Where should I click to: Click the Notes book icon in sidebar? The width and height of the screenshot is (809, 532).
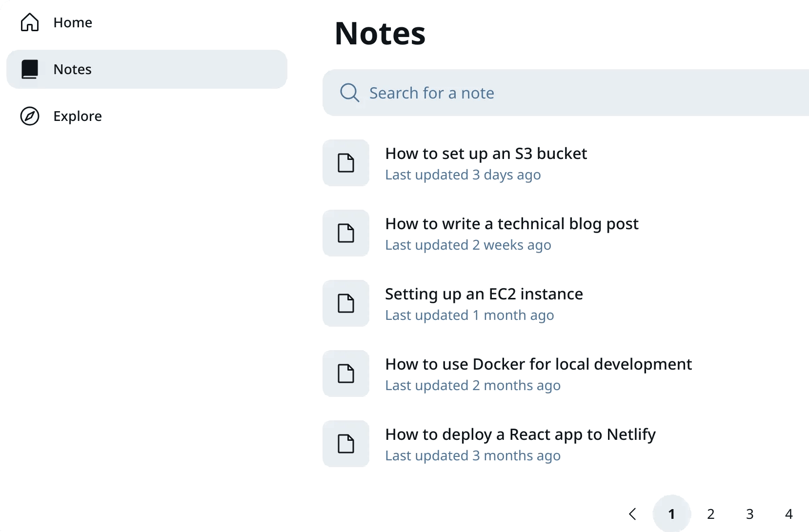(x=30, y=69)
